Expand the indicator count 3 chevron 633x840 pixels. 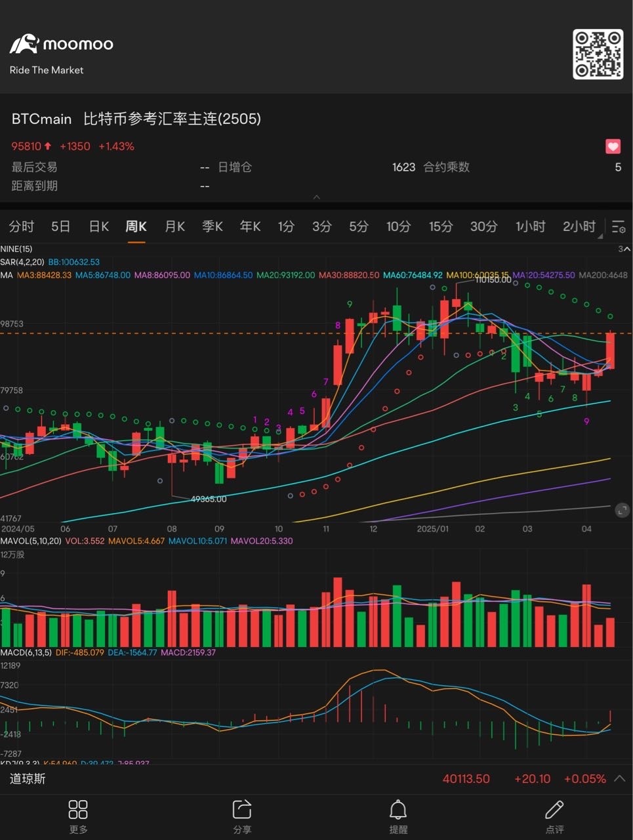tap(624, 249)
